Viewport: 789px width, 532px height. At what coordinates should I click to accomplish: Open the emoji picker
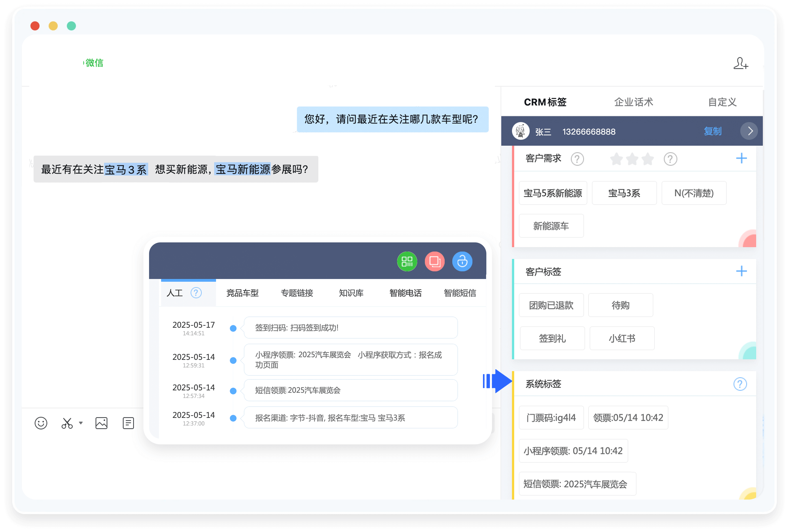[41, 423]
